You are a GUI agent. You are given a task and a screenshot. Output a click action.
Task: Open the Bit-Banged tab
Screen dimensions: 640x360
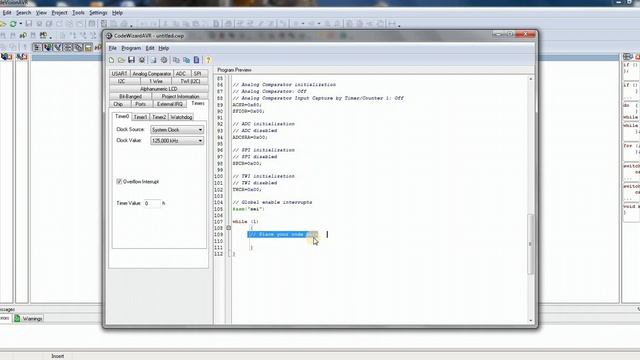pyautogui.click(x=131, y=96)
